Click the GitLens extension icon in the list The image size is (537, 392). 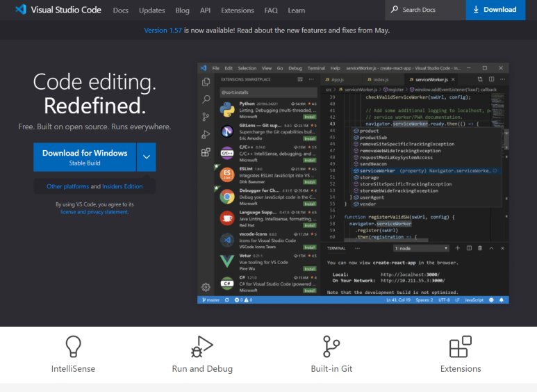click(227, 131)
